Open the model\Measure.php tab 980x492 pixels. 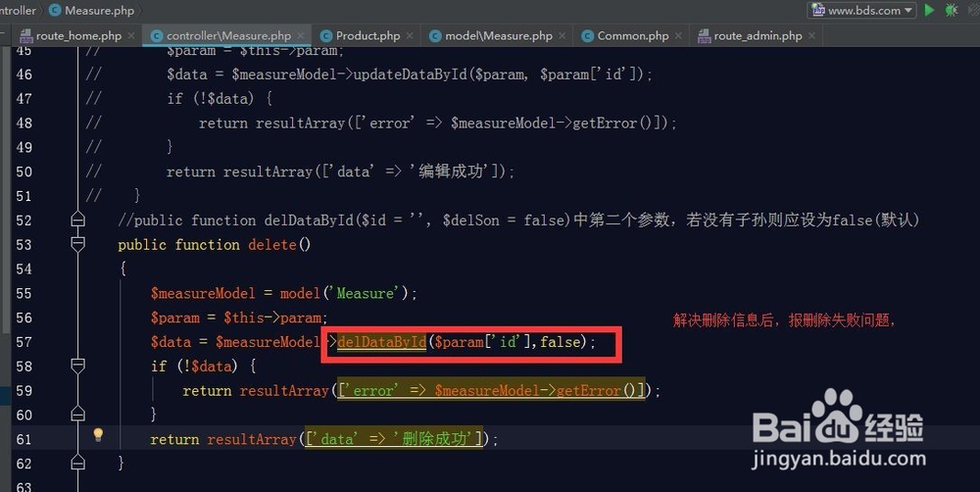(498, 35)
